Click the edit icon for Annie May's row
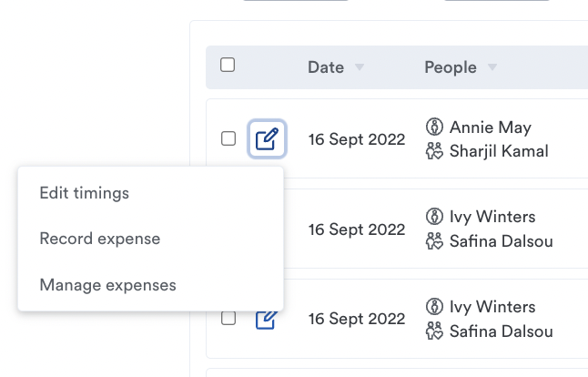Screen dimensions: 588x377 coord(267,138)
